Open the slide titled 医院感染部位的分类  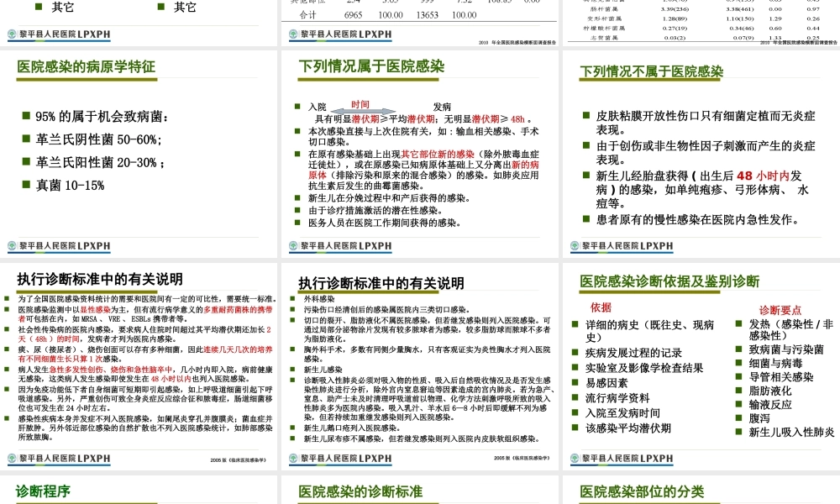pos(701,490)
